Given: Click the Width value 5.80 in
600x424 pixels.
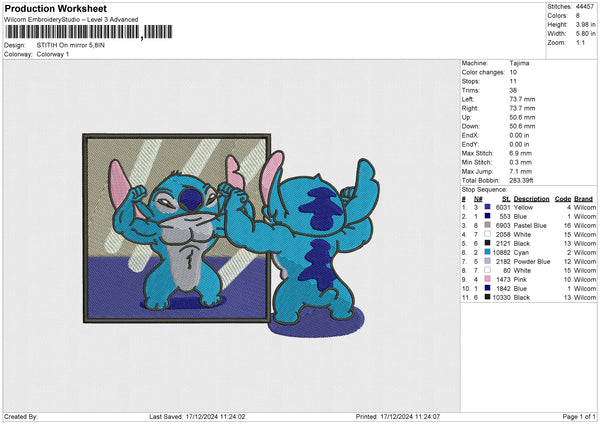Looking at the screenshot, I should pos(585,34).
